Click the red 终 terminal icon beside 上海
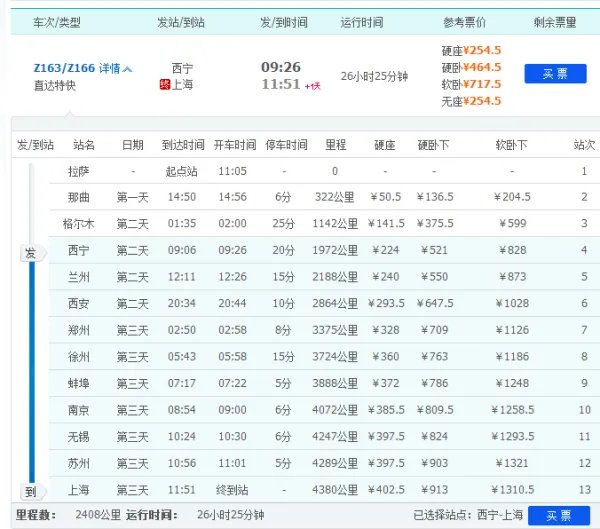Screen dimensions: 600x529 (x=165, y=85)
